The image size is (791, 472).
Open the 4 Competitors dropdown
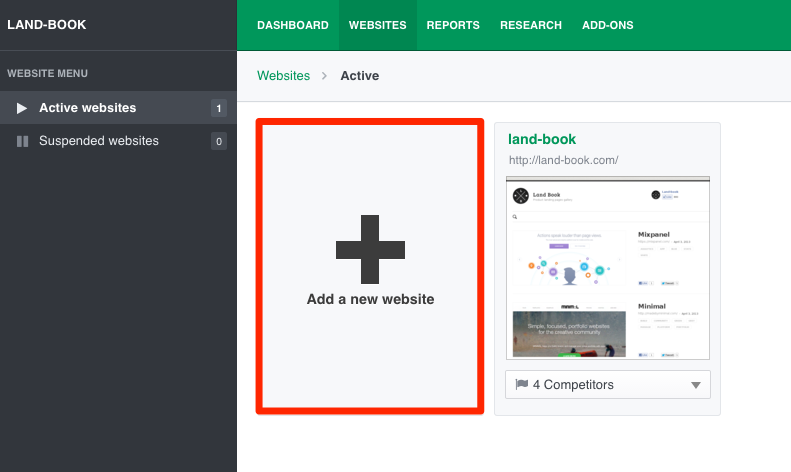click(x=607, y=384)
